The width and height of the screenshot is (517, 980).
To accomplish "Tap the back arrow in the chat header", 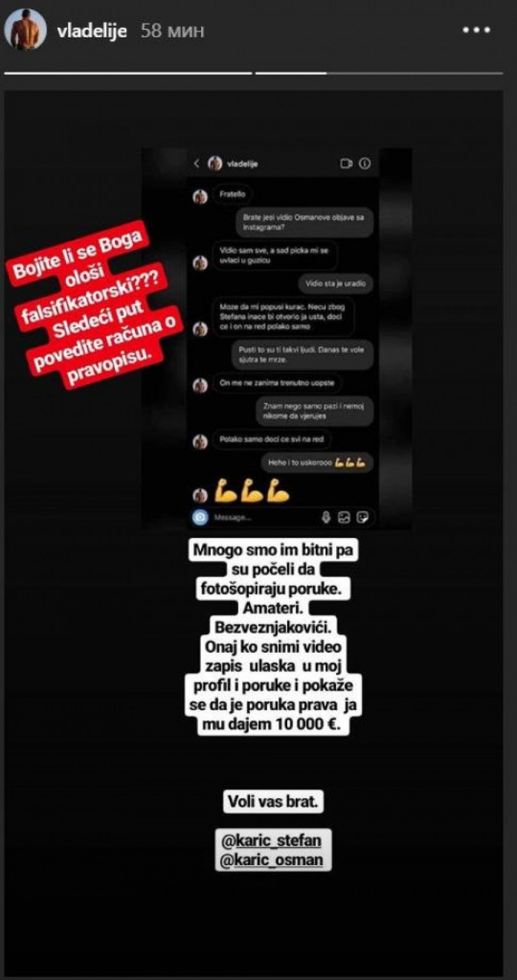I will pyautogui.click(x=196, y=164).
